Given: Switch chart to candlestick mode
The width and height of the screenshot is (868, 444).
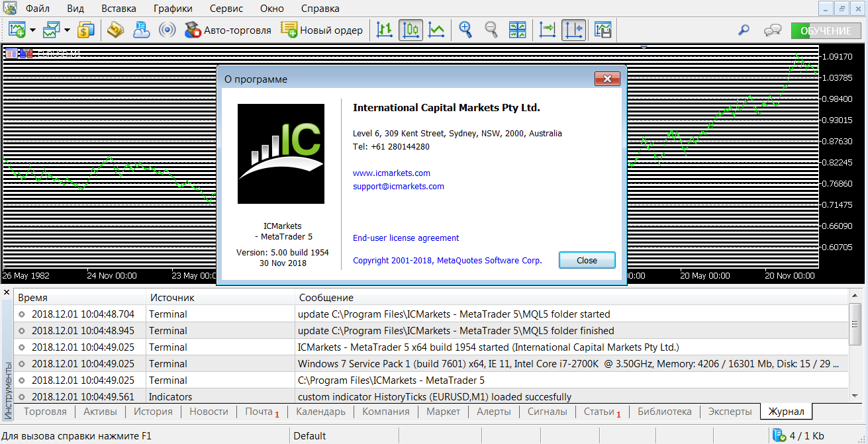Looking at the screenshot, I should coord(410,30).
